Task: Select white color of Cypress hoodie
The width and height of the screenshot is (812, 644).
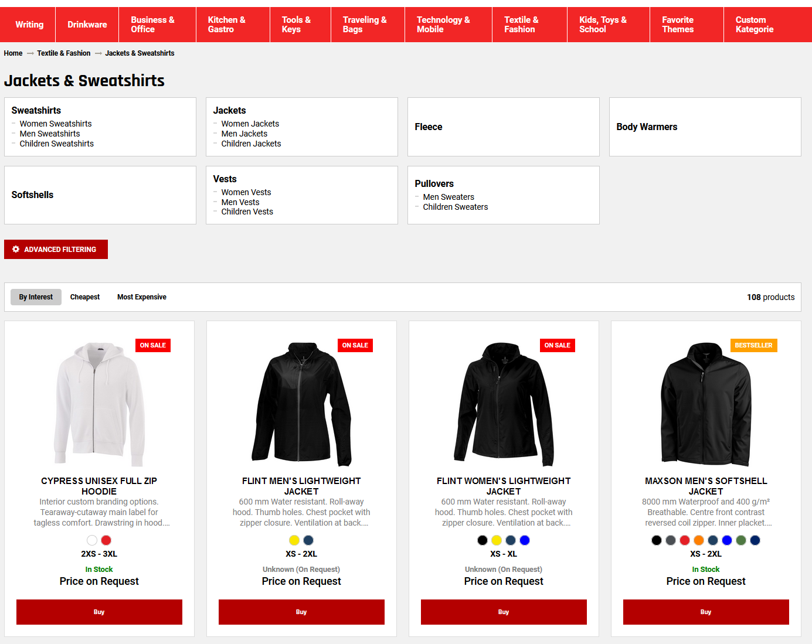Action: 92,540
